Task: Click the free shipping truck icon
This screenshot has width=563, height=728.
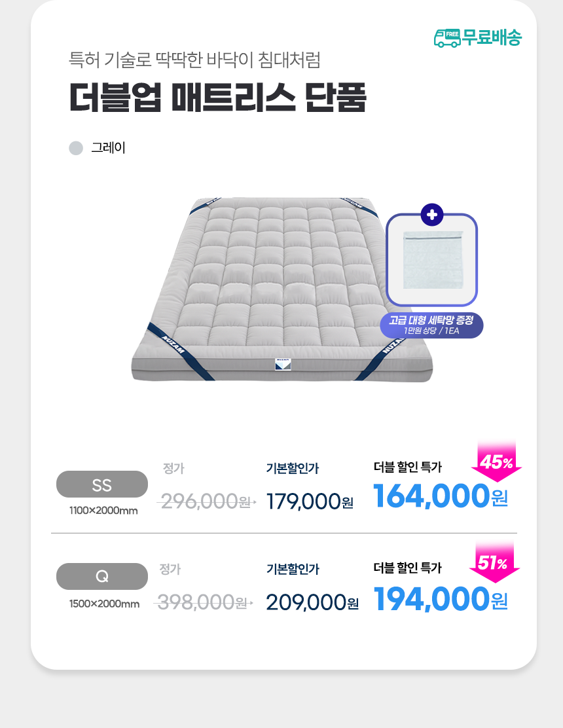Action: [447, 37]
